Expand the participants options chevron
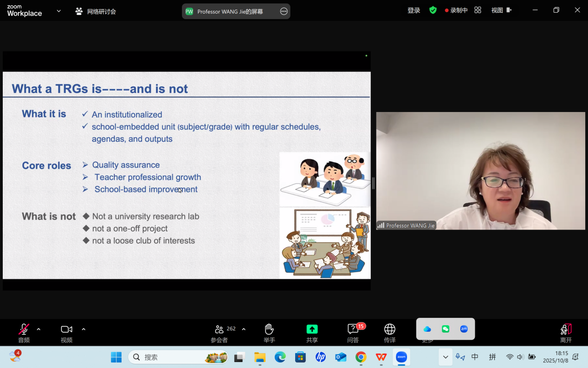Screen dimensions: 588x368 [x=244, y=329]
